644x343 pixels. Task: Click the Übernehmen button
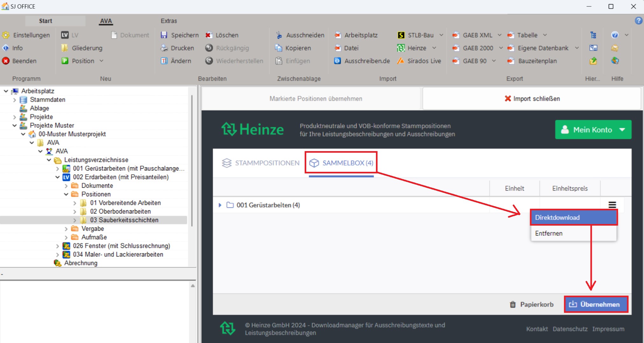pyautogui.click(x=596, y=304)
